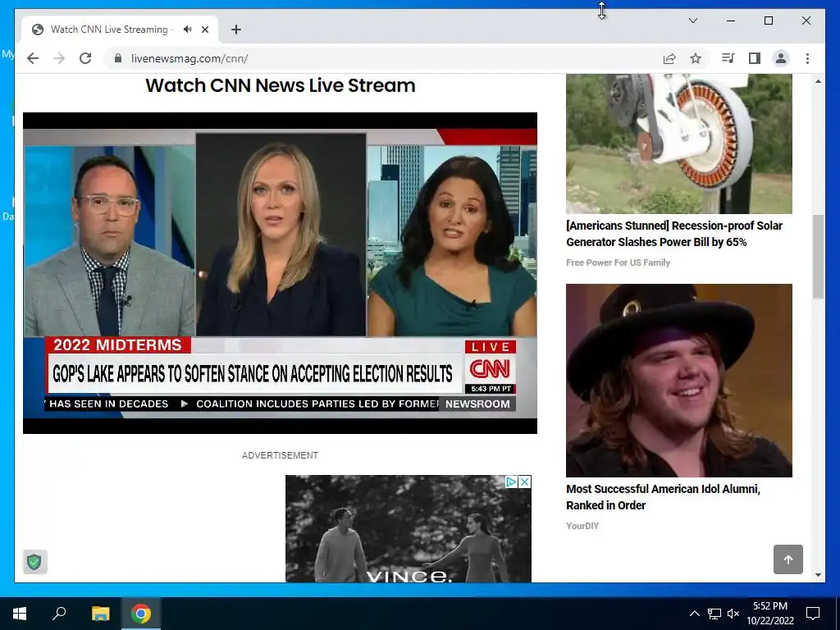
Task: Show hidden system tray icons
Action: coord(694,614)
